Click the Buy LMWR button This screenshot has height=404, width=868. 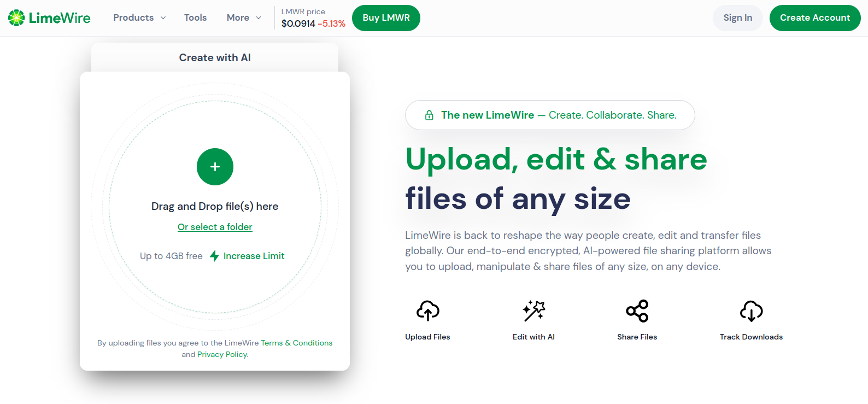coord(386,18)
